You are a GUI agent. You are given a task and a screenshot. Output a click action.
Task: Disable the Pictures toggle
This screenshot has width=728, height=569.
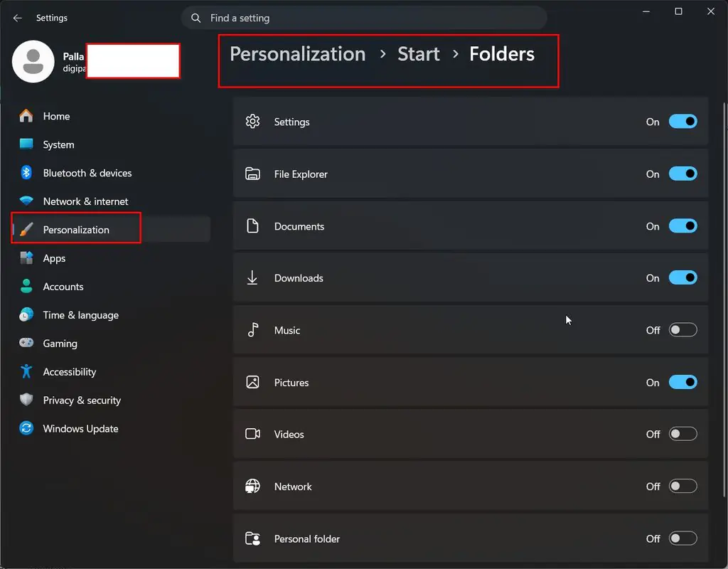pyautogui.click(x=683, y=382)
